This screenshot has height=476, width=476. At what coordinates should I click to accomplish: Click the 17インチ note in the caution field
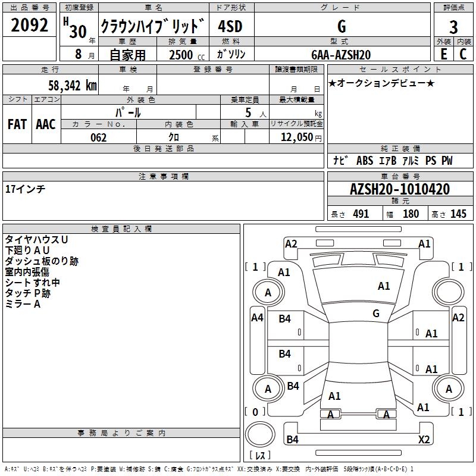click(25, 189)
